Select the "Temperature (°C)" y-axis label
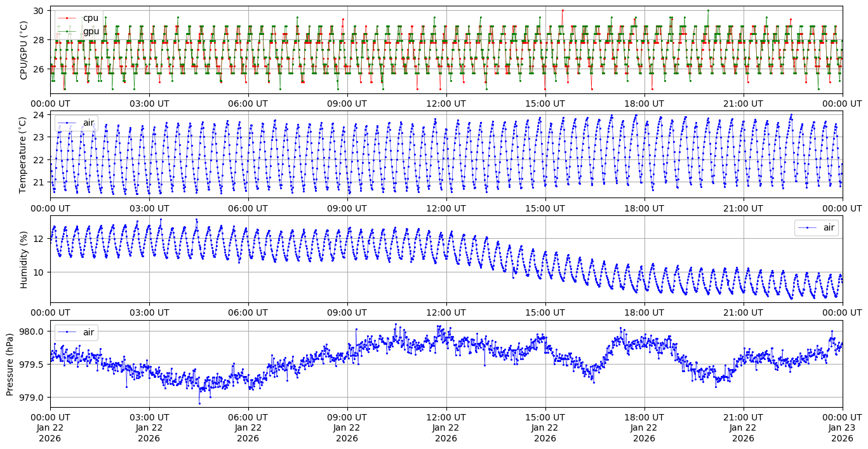 24,154
